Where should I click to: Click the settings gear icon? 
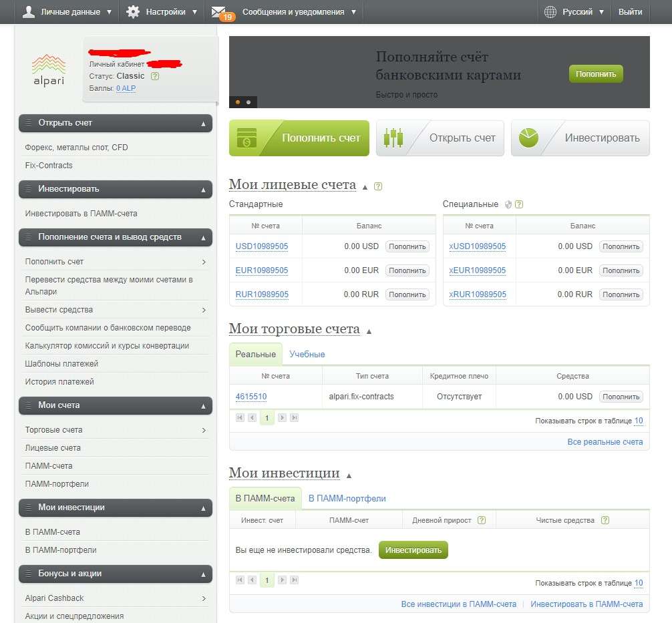tap(133, 11)
